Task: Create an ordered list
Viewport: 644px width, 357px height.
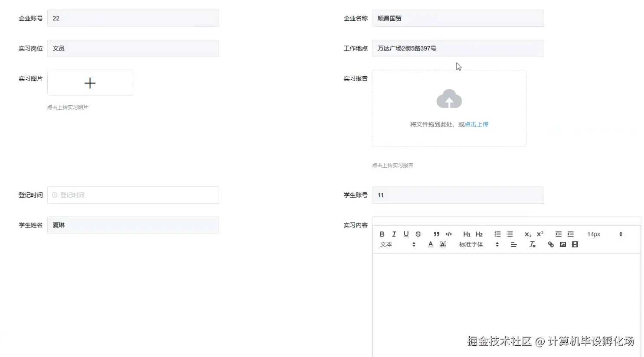Action: (497, 234)
